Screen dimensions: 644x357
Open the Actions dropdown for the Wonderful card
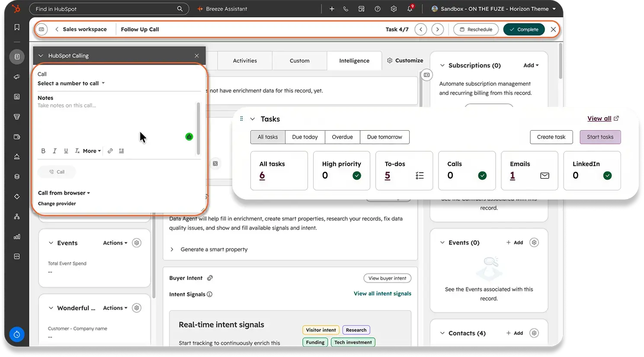tap(115, 308)
